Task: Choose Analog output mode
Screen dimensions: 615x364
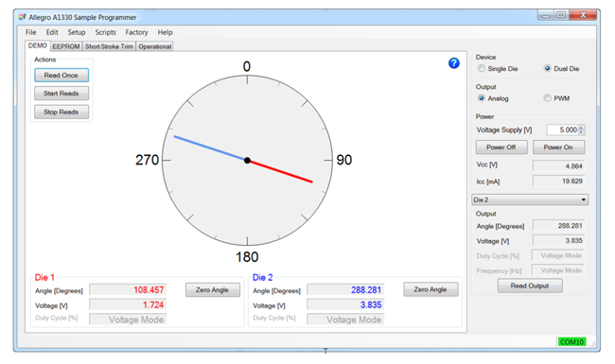Action: 482,98
